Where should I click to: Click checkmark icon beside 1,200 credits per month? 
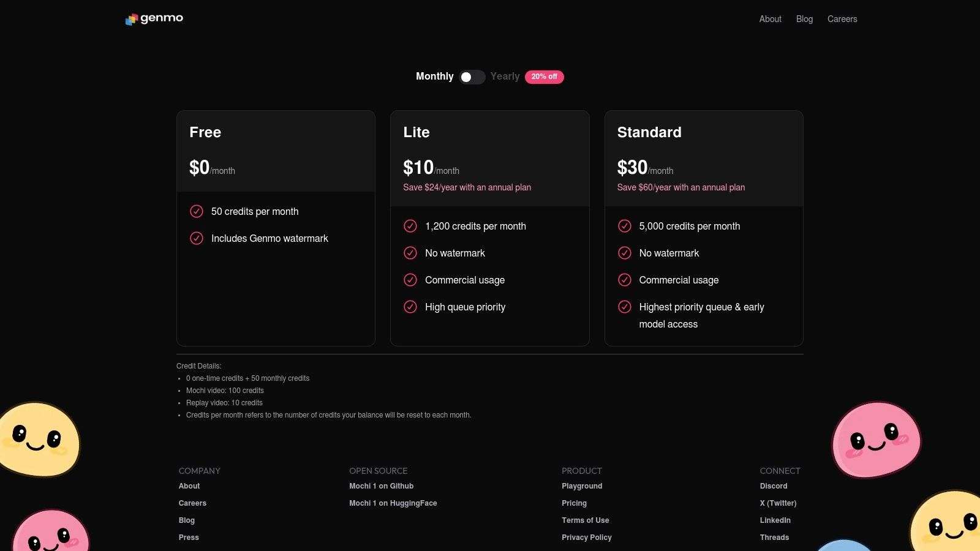tap(410, 226)
